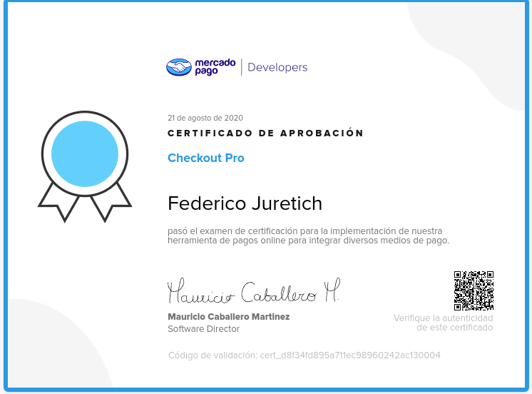
Task: Click the "CERTIFICADO DE APROBACIÓN" heading
Action: [266, 133]
